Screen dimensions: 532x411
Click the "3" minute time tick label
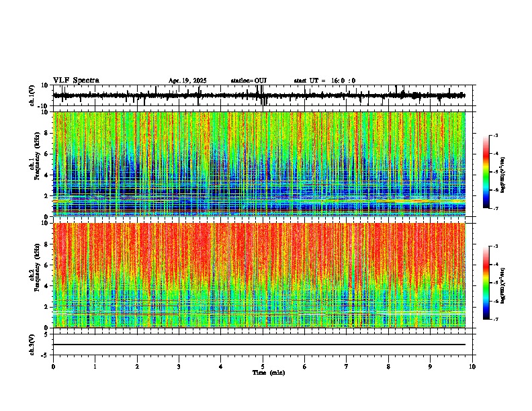point(179,367)
